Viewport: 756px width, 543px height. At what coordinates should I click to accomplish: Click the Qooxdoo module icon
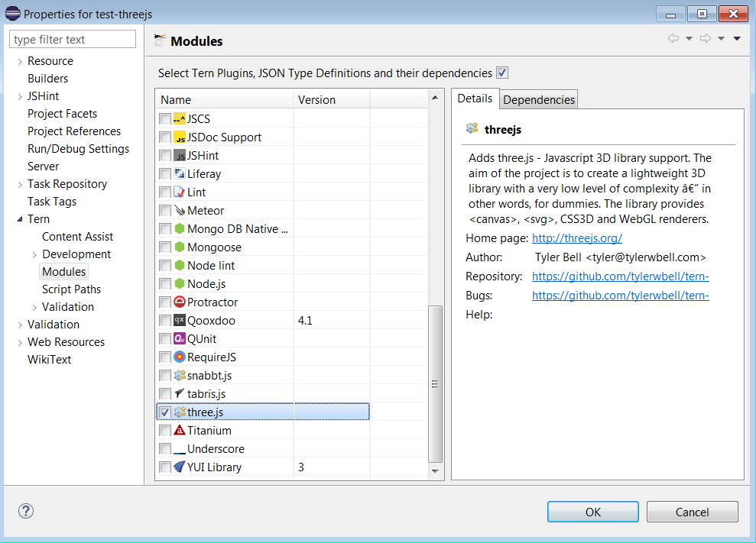tap(180, 321)
